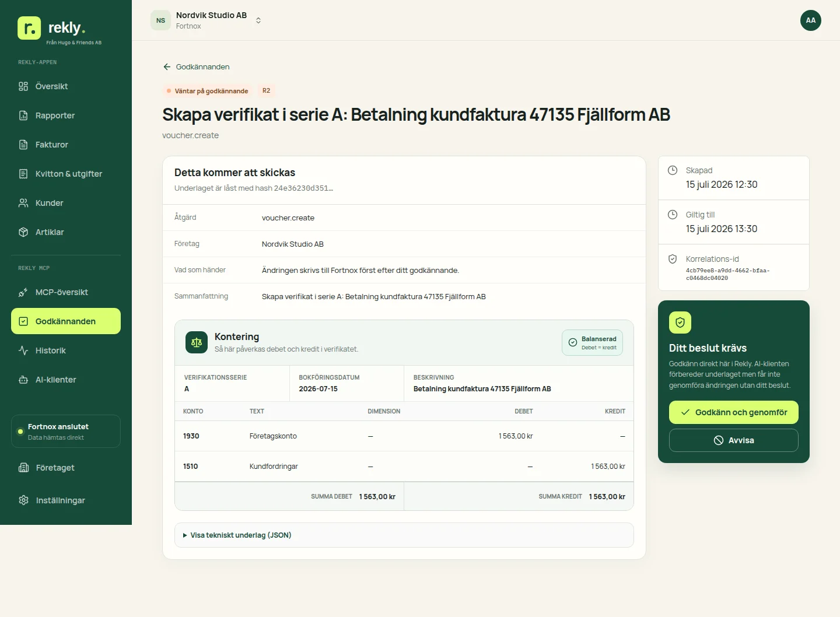
Task: Click the hash text 24e36230d351
Action: pos(303,188)
